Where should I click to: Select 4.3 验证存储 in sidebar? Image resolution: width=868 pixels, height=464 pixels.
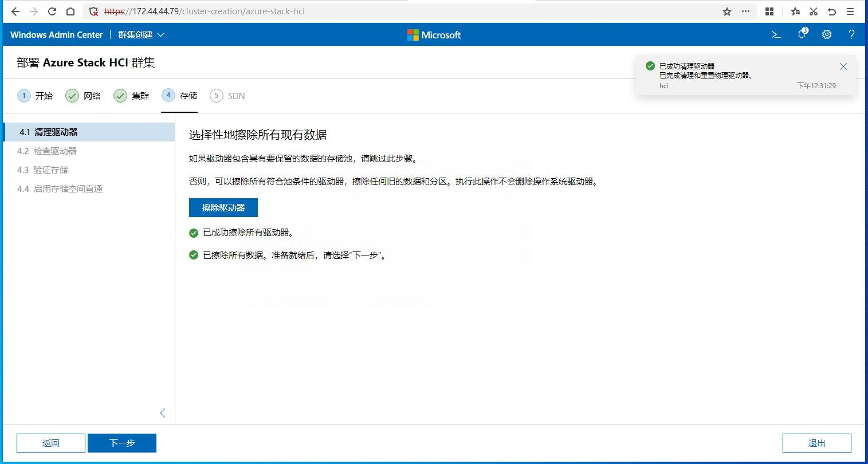coord(89,170)
